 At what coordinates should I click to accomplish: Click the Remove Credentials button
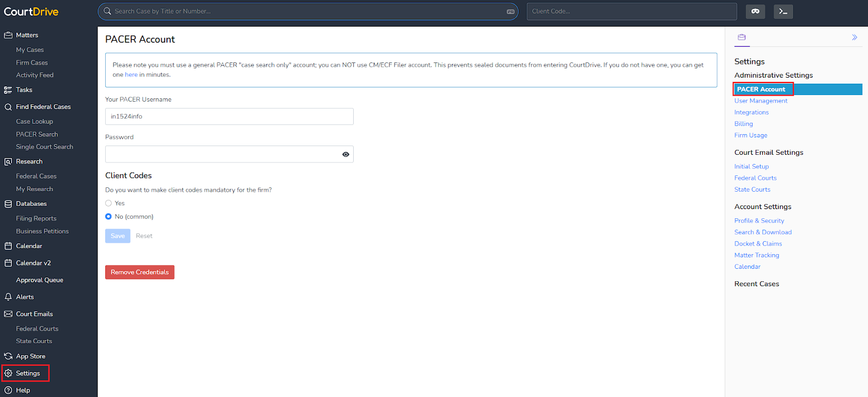(140, 272)
